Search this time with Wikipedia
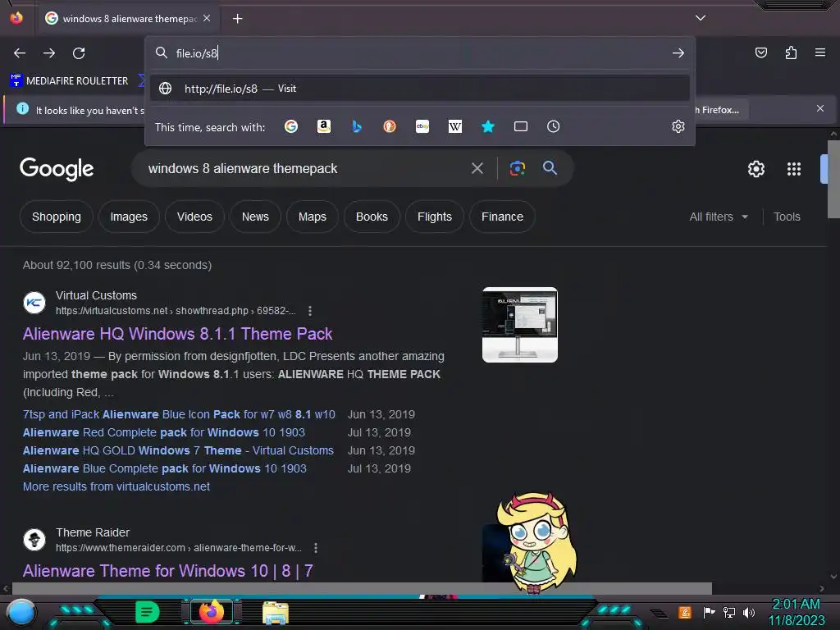 click(x=454, y=126)
